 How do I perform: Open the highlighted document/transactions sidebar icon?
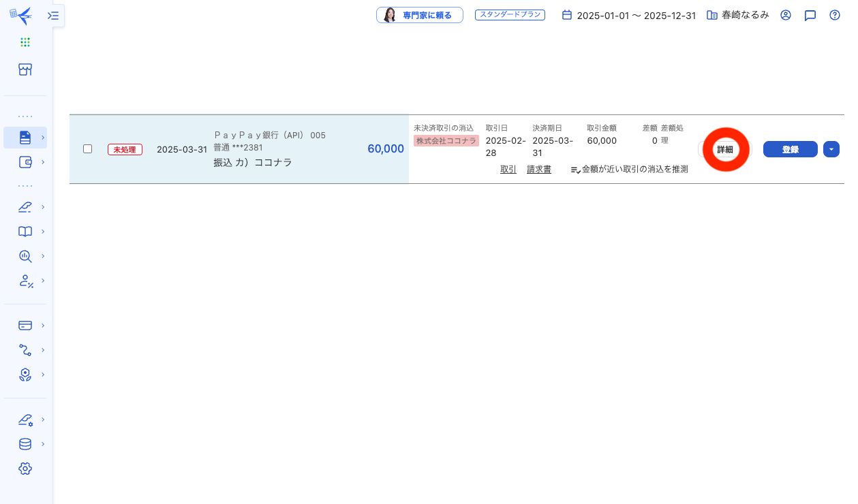25,137
